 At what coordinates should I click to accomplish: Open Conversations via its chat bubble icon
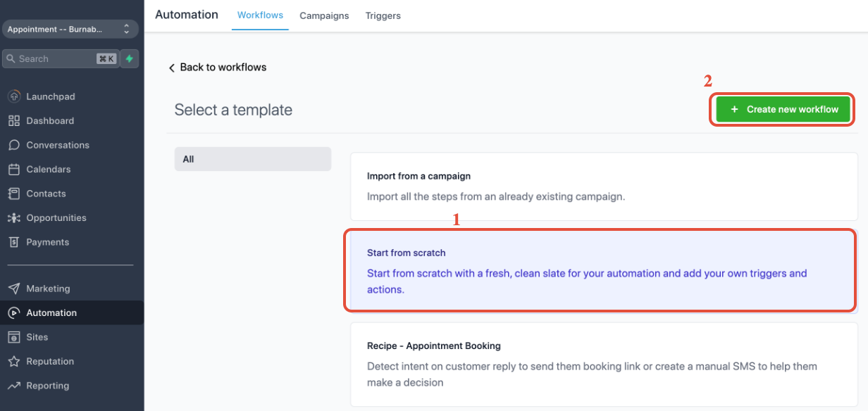pos(14,145)
